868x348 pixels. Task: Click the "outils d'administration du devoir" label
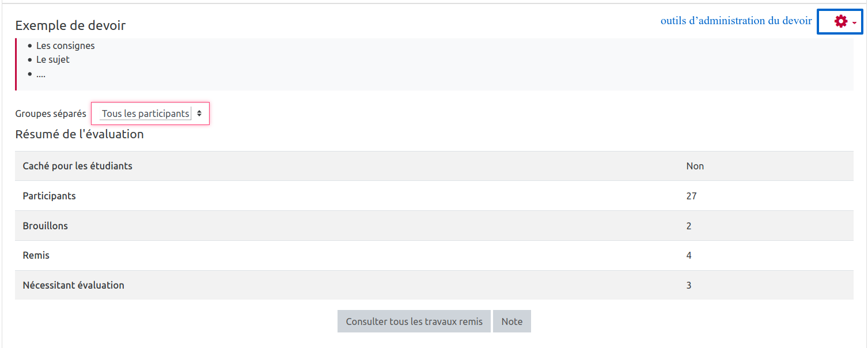736,21
